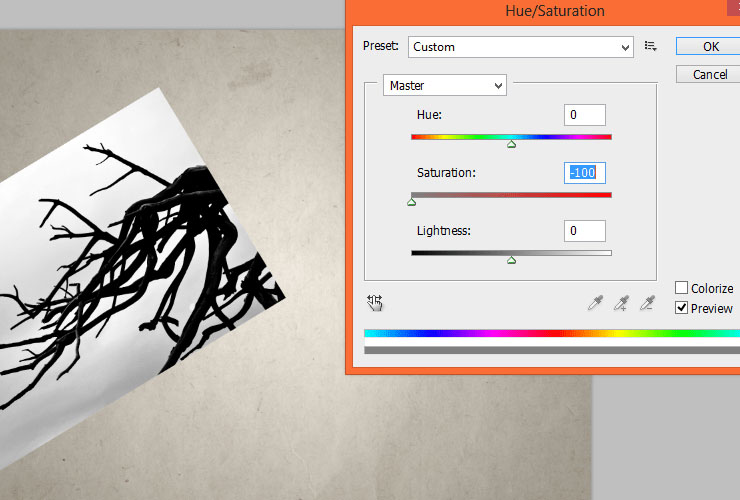Select the on-image adjustment hand tool
Viewport: 740px width, 500px height.
point(375,303)
